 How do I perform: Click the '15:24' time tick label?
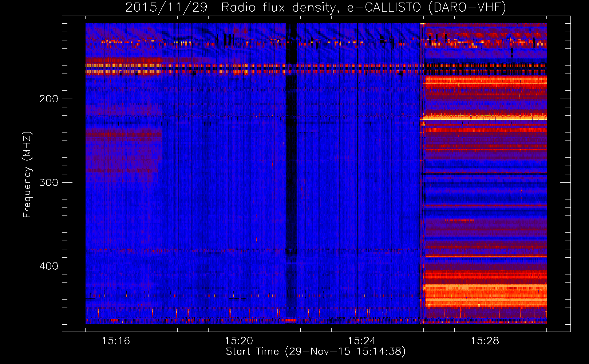tap(362, 341)
